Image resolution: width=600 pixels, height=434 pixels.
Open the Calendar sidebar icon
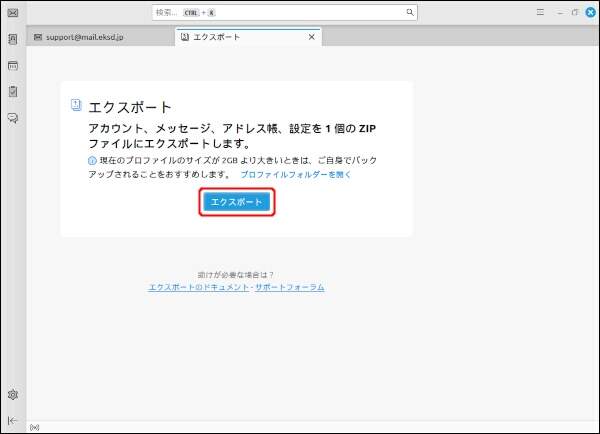(13, 65)
